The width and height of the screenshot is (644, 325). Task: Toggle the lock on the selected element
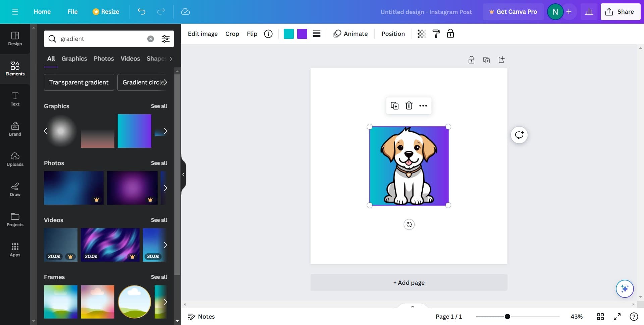(x=450, y=34)
